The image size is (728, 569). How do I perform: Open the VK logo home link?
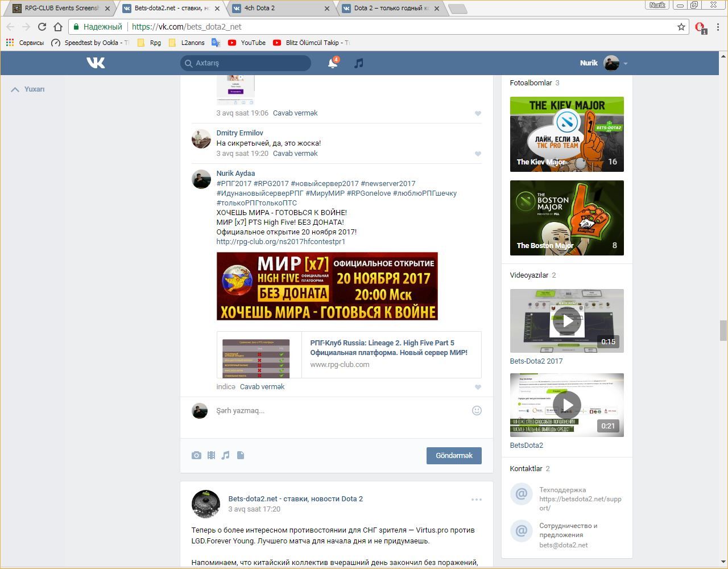[96, 63]
